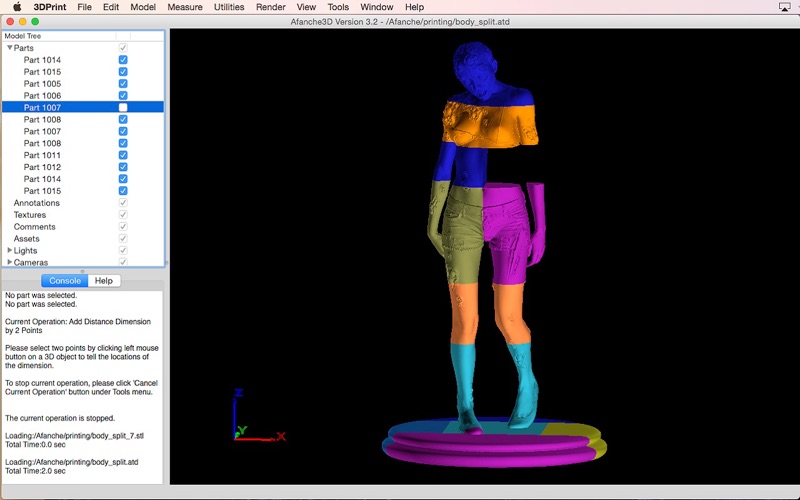Image resolution: width=800 pixels, height=500 pixels.
Task: Select the Part 1011 tree row
Action: tap(83, 155)
